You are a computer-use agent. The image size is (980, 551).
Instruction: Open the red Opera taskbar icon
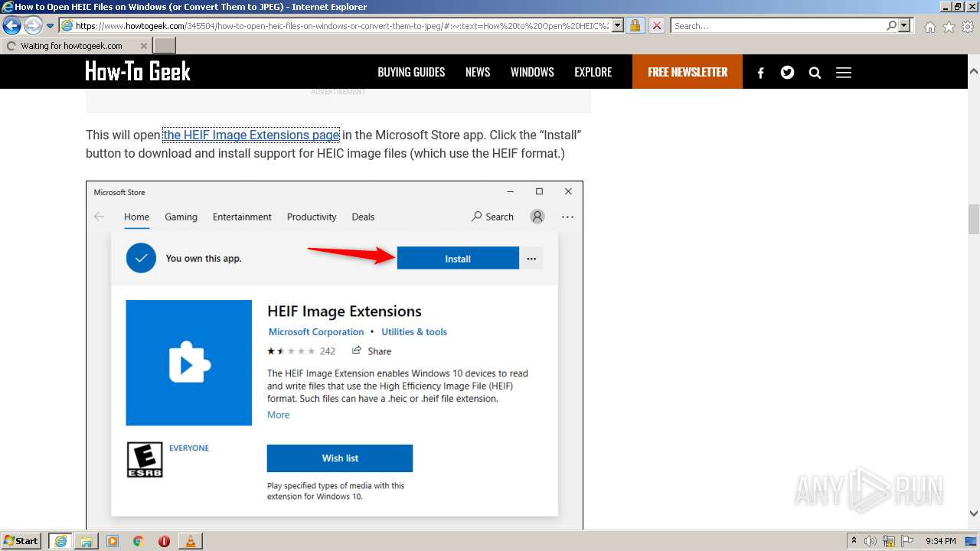(x=164, y=541)
